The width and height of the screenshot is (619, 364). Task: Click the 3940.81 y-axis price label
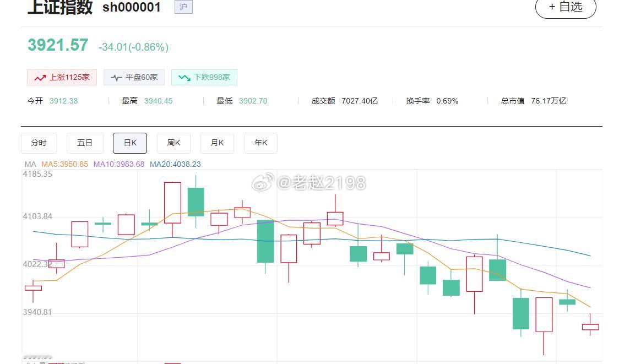(37, 312)
